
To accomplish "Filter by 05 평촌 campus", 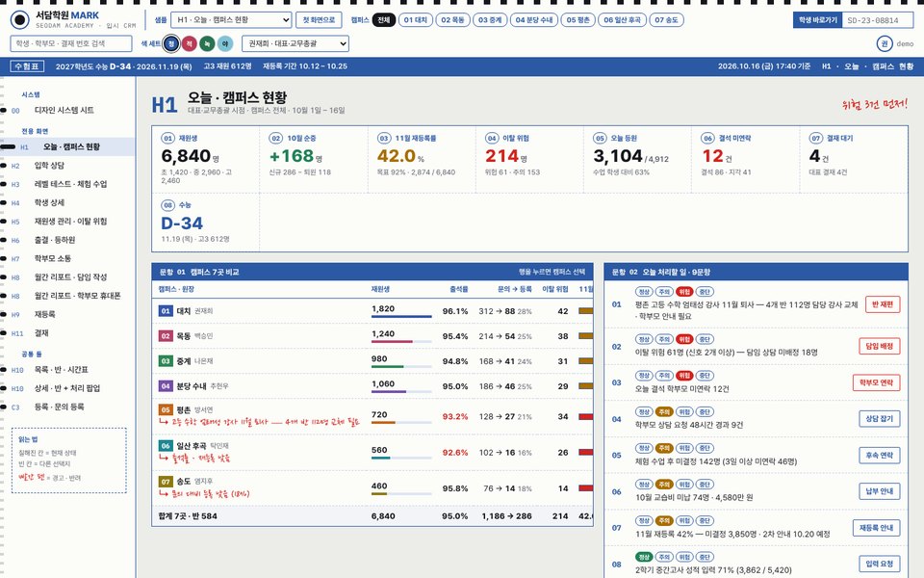I will coord(578,20).
